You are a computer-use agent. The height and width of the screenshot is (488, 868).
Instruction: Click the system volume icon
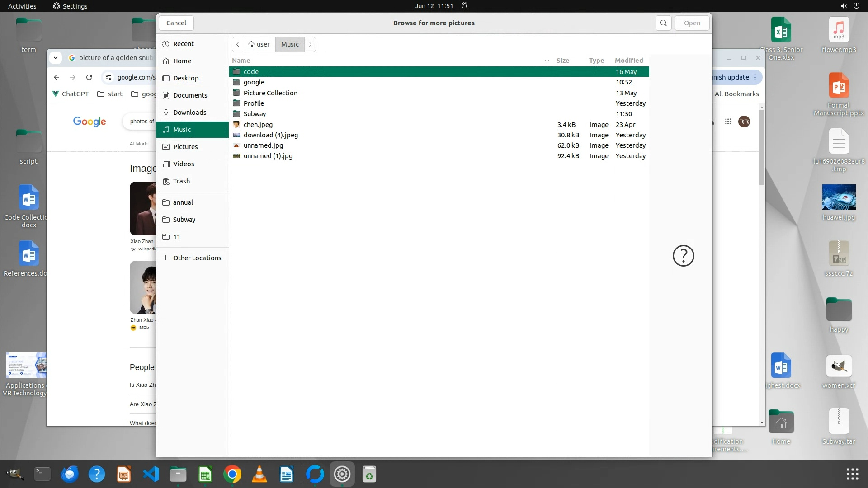[843, 6]
